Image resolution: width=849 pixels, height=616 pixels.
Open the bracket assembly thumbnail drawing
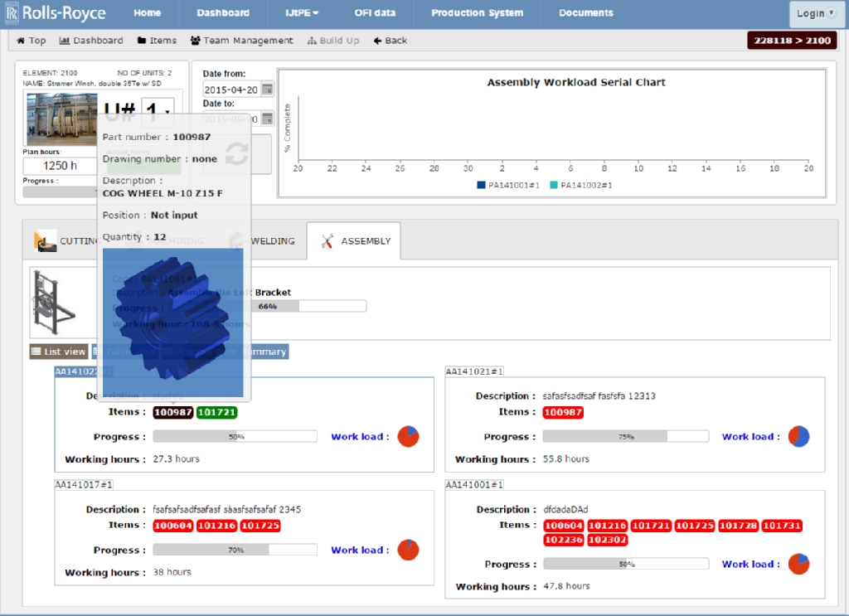click(54, 303)
